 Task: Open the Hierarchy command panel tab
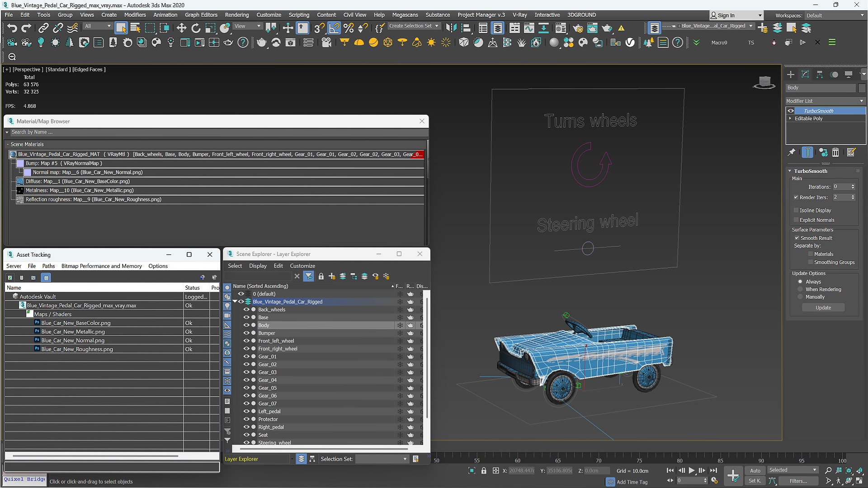click(820, 75)
